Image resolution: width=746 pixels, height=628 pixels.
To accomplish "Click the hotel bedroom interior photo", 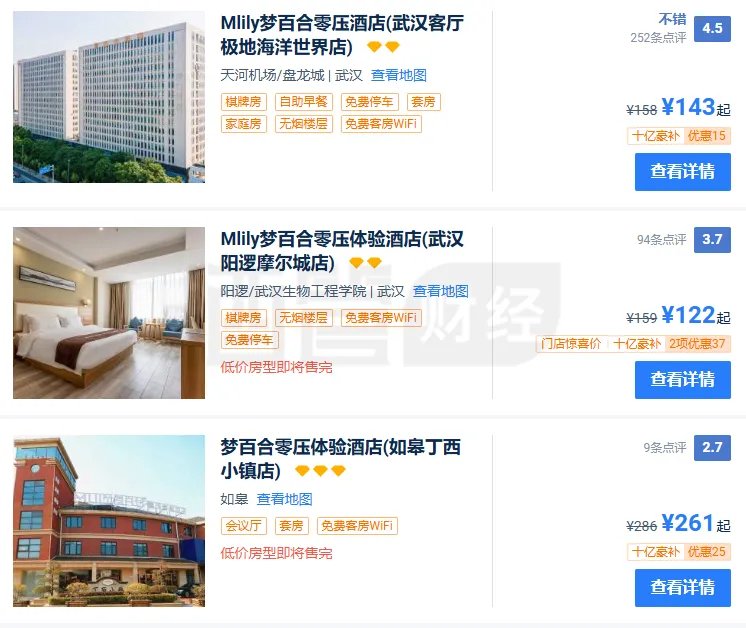I will click(109, 313).
